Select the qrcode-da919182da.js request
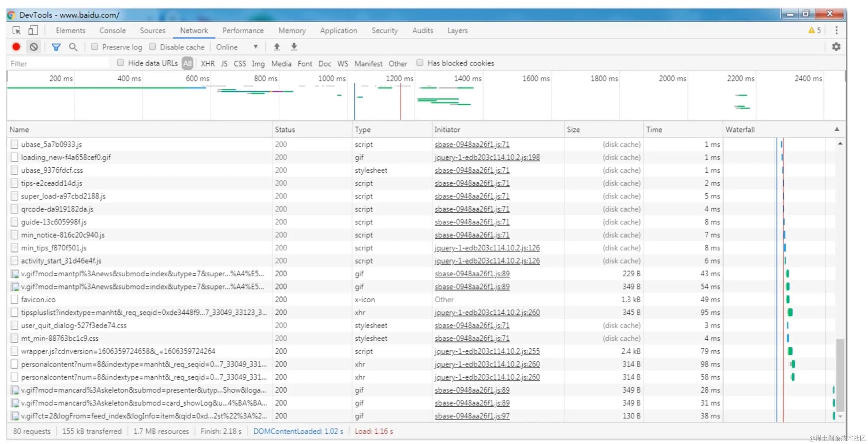The image size is (868, 444). coord(421,209)
